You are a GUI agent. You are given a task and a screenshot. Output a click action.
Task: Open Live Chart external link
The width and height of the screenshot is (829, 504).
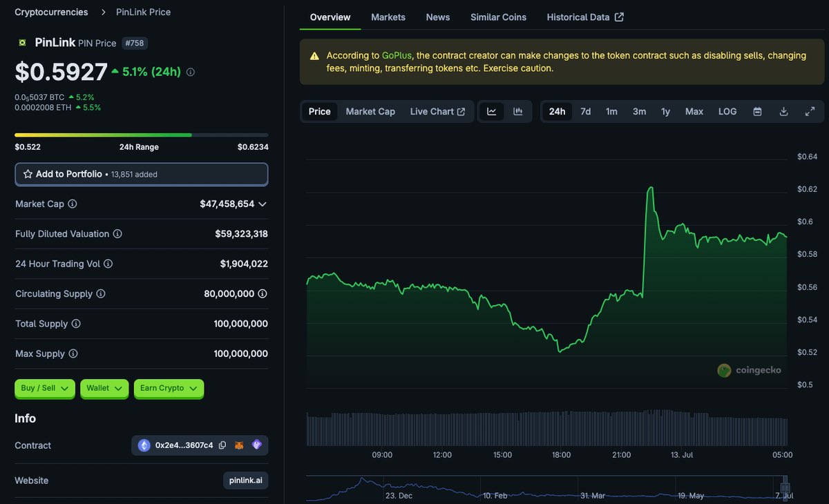click(x=437, y=111)
